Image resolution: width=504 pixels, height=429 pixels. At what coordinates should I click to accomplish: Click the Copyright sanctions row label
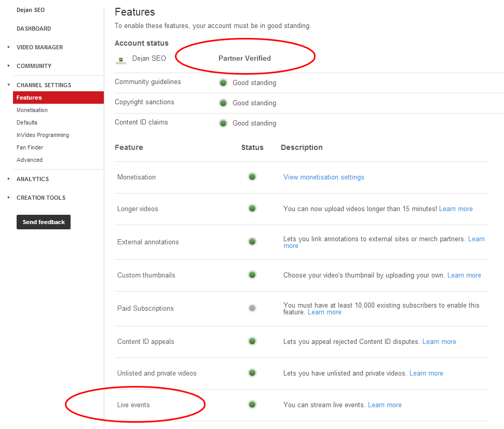click(144, 102)
